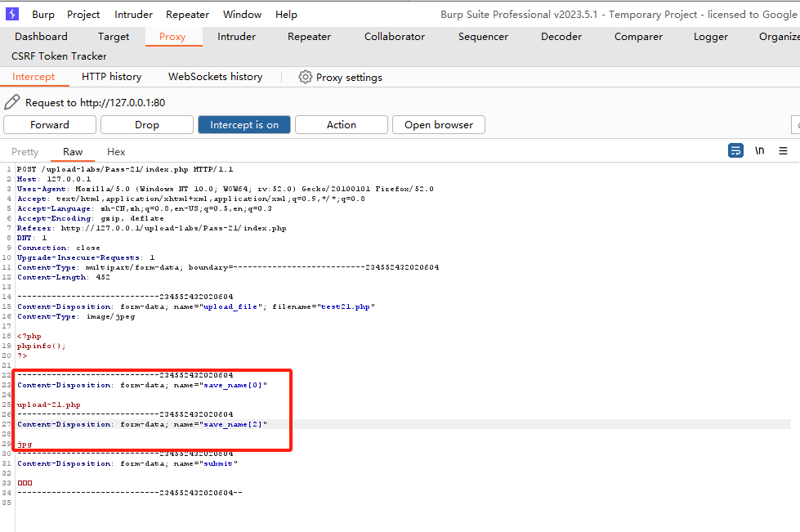Viewport: 800px width, 532px height.
Task: Open the Decoder tab
Action: pos(561,36)
